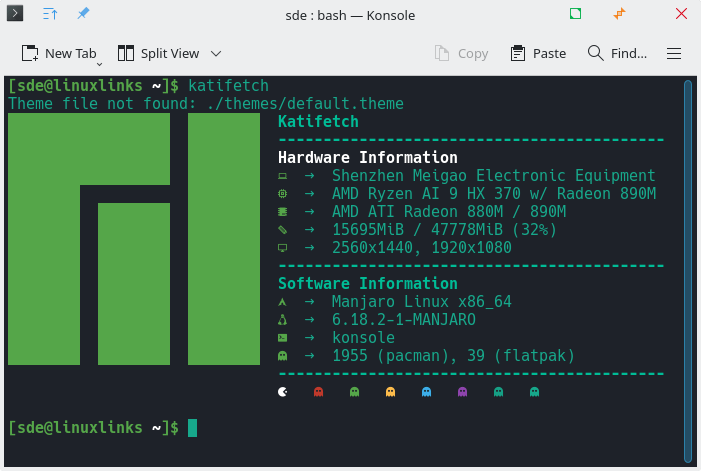Click the white Pac-Man icon
This screenshot has height=471, width=701.
coord(283,392)
